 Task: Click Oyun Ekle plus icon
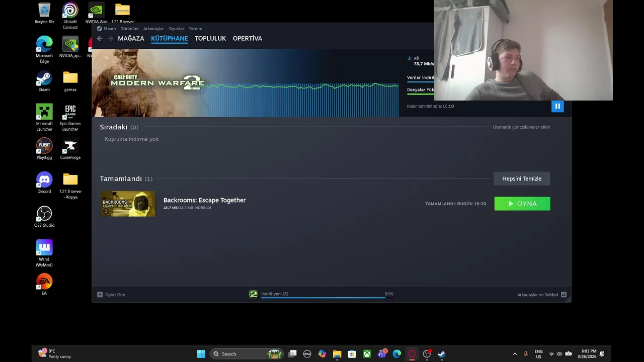point(100,295)
